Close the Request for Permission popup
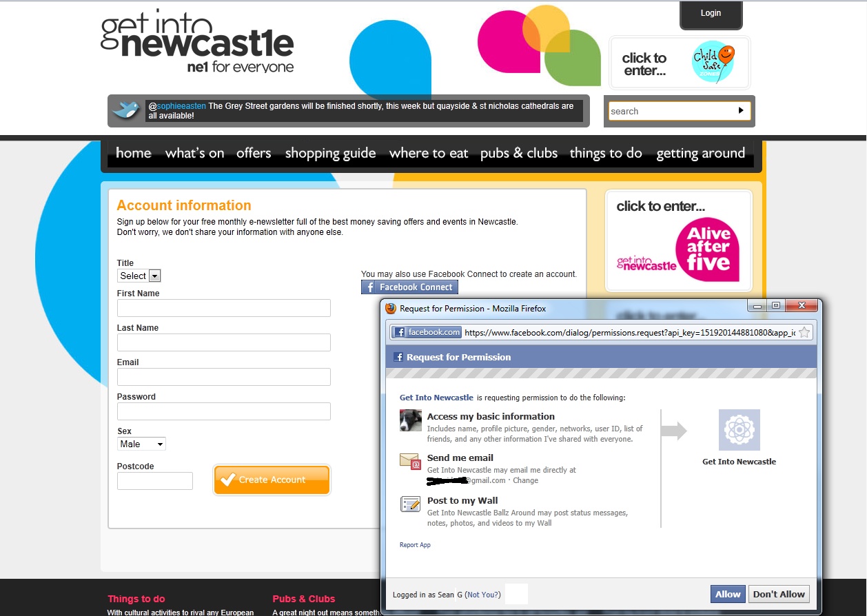The height and width of the screenshot is (616, 867). [x=801, y=306]
